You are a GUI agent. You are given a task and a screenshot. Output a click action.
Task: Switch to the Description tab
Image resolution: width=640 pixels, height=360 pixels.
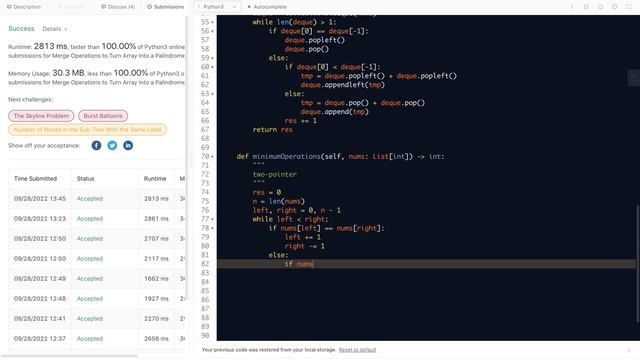pos(24,7)
